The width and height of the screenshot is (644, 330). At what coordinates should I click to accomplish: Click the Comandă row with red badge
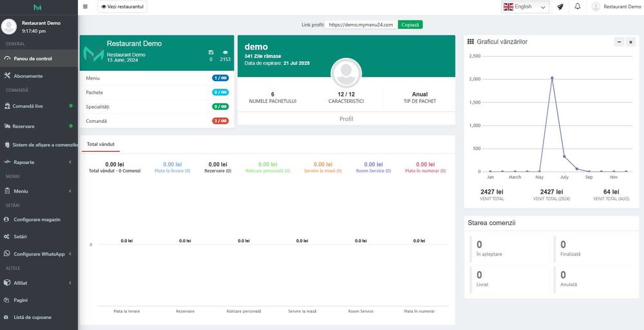click(x=157, y=121)
